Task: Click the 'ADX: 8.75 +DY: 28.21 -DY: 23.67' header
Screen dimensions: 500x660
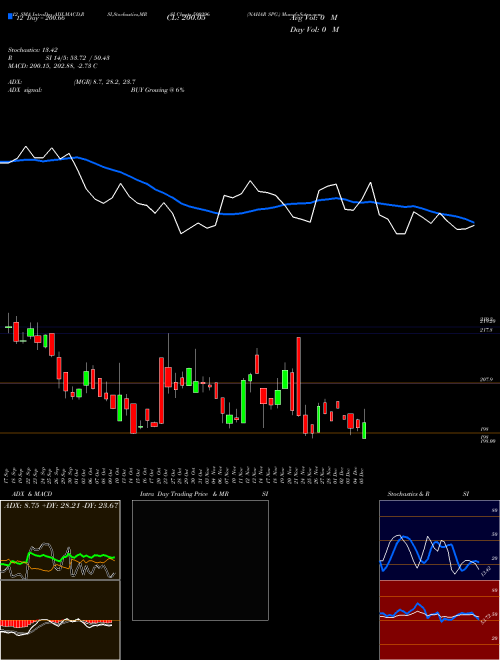Action: pyautogui.click(x=61, y=505)
